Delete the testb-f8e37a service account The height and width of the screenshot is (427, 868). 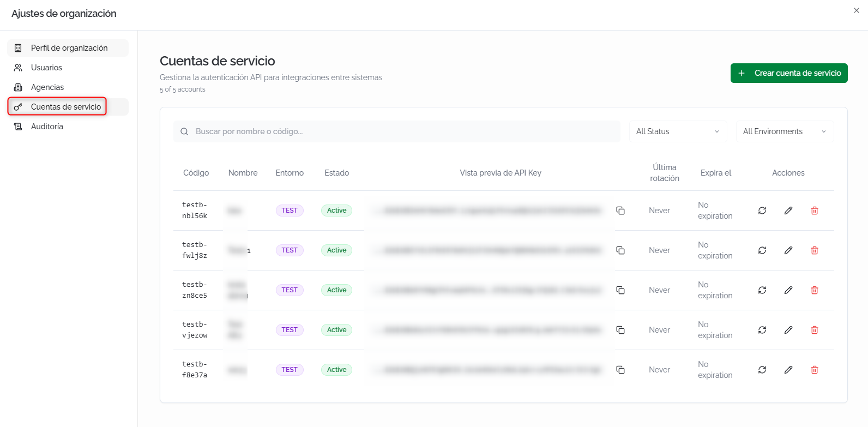(815, 370)
